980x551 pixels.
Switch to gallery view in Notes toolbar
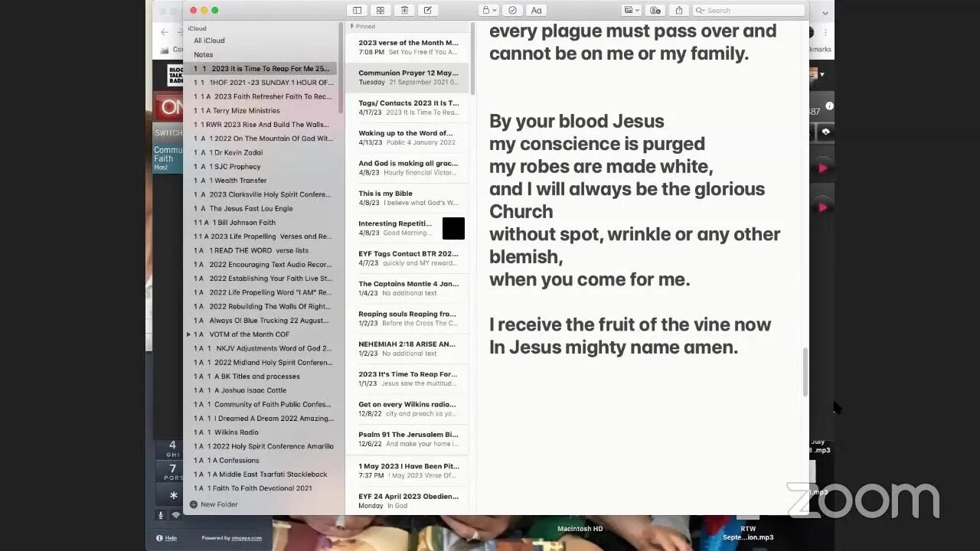pos(381,10)
